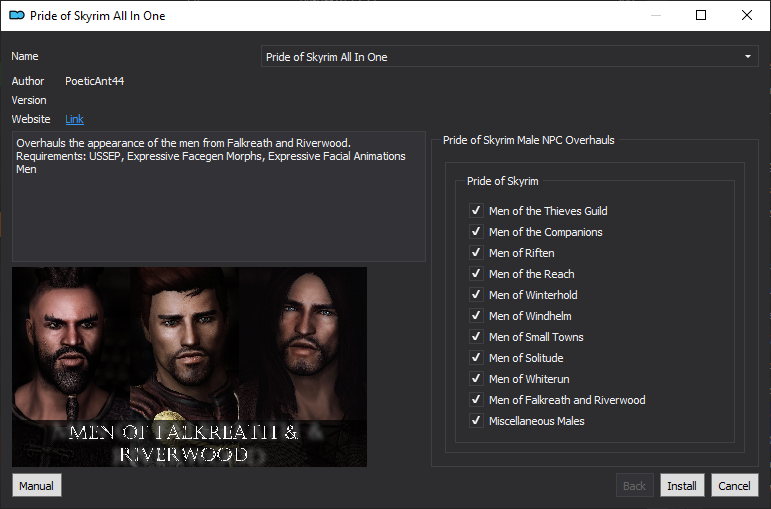The height and width of the screenshot is (509, 771).
Task: Click the Mod Organizer window title icon
Action: point(17,15)
